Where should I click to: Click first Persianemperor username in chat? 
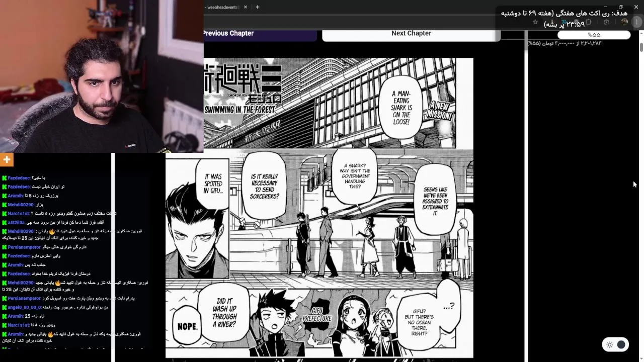pos(25,247)
